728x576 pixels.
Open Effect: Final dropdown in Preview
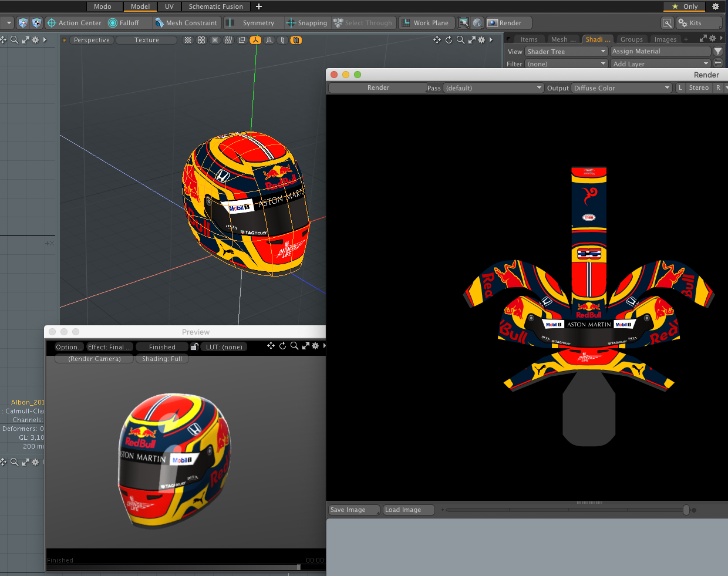pos(110,347)
